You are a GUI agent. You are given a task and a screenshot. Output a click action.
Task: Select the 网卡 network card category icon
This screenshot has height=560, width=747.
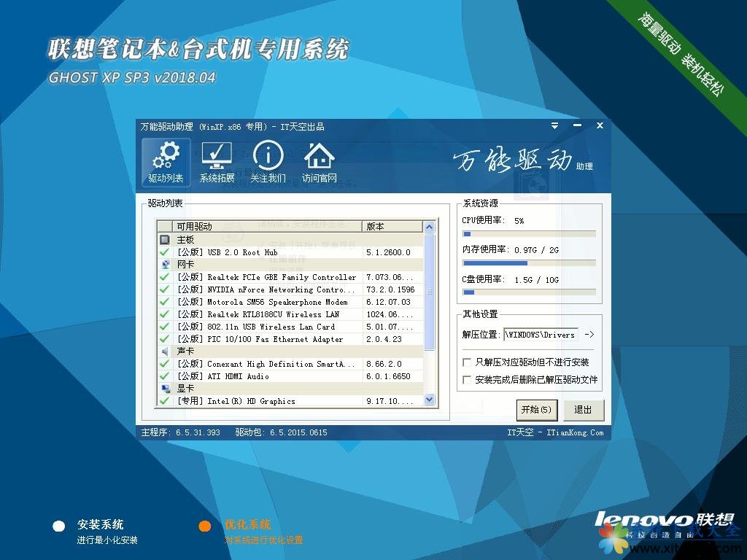pos(166,263)
